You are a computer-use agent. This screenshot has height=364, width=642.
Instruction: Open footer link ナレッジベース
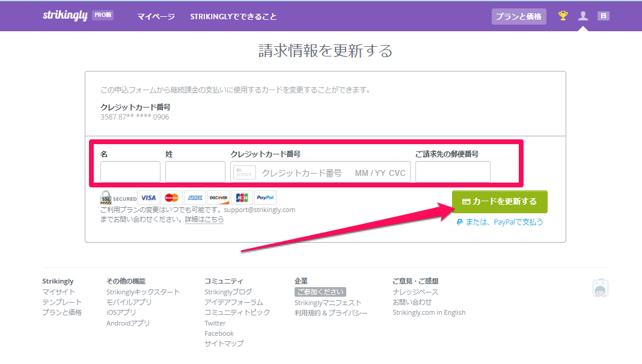click(415, 292)
